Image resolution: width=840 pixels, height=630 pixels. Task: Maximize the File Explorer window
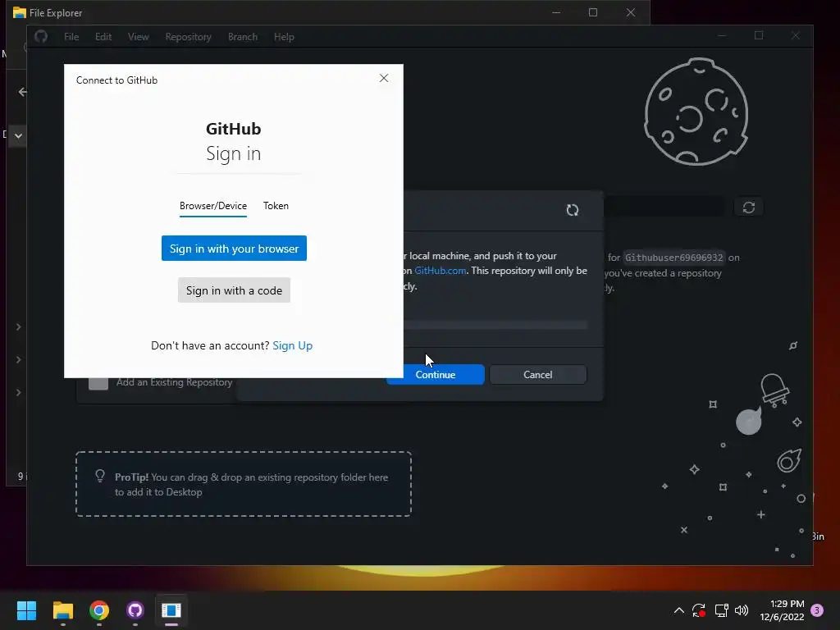click(593, 12)
